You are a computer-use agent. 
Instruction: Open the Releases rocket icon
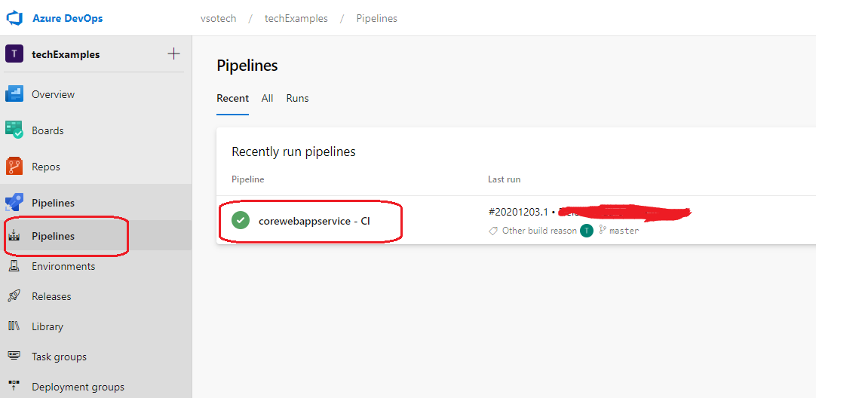pos(14,296)
